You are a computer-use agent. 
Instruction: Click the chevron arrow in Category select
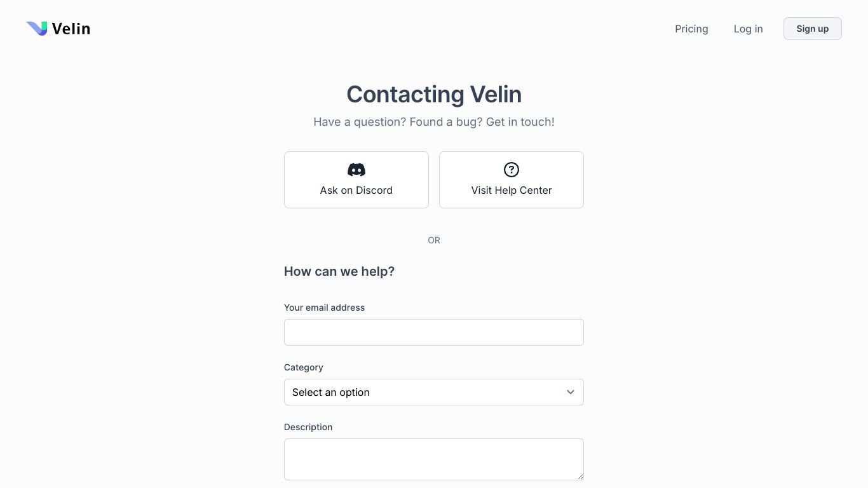pos(571,392)
